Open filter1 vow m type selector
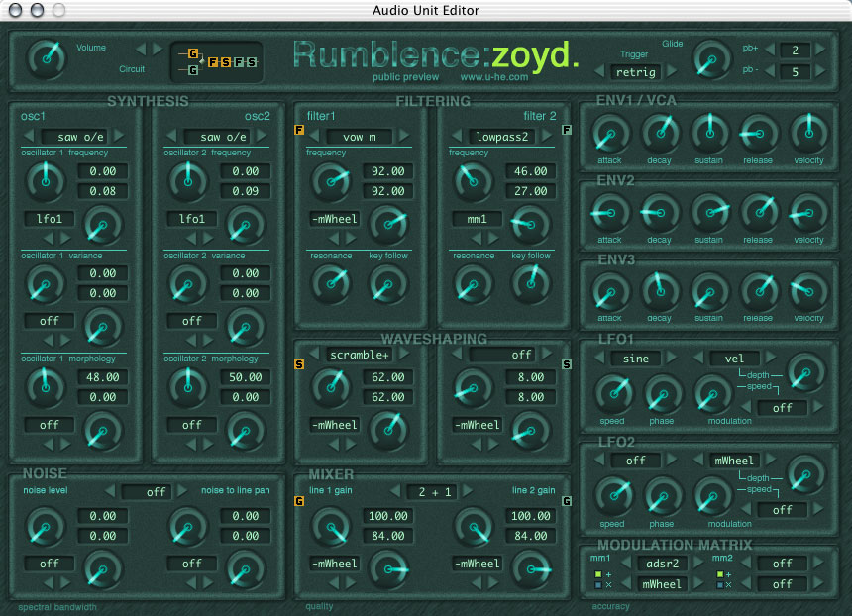852x616 pixels. click(360, 137)
